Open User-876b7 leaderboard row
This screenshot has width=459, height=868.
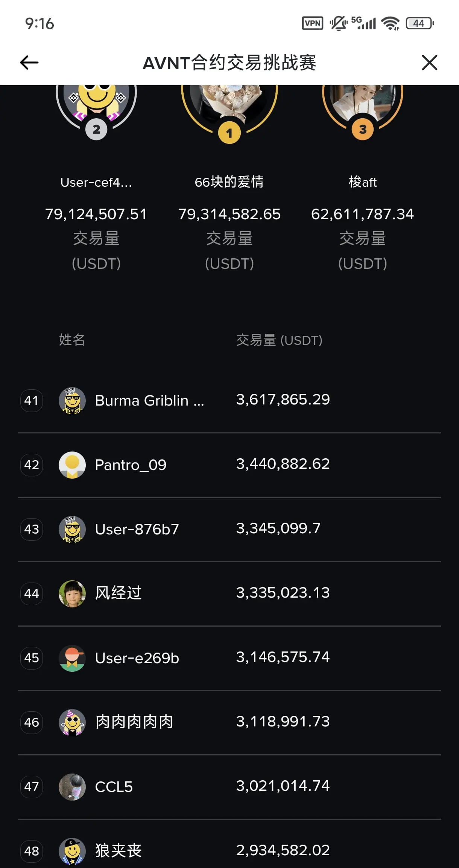pyautogui.click(x=229, y=529)
